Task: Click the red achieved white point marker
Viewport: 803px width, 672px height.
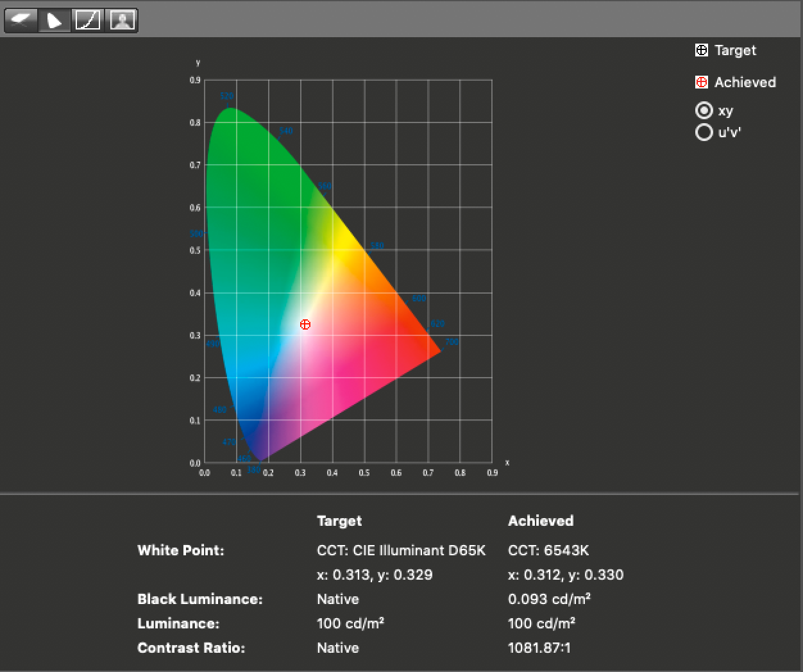Action: click(x=305, y=324)
